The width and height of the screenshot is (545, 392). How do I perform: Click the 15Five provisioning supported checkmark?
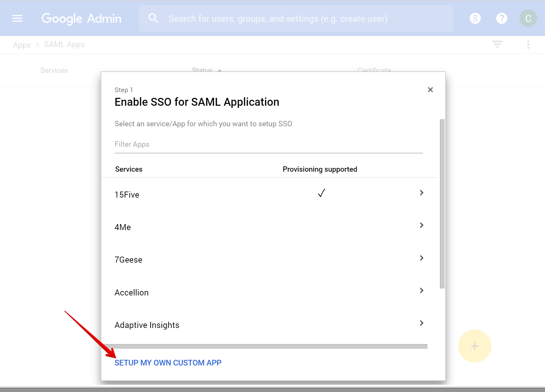321,193
